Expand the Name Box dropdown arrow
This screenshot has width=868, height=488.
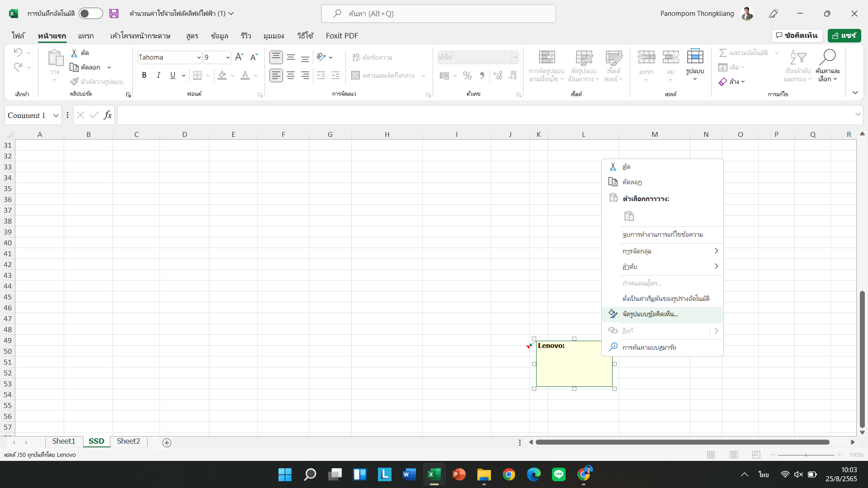(56, 116)
